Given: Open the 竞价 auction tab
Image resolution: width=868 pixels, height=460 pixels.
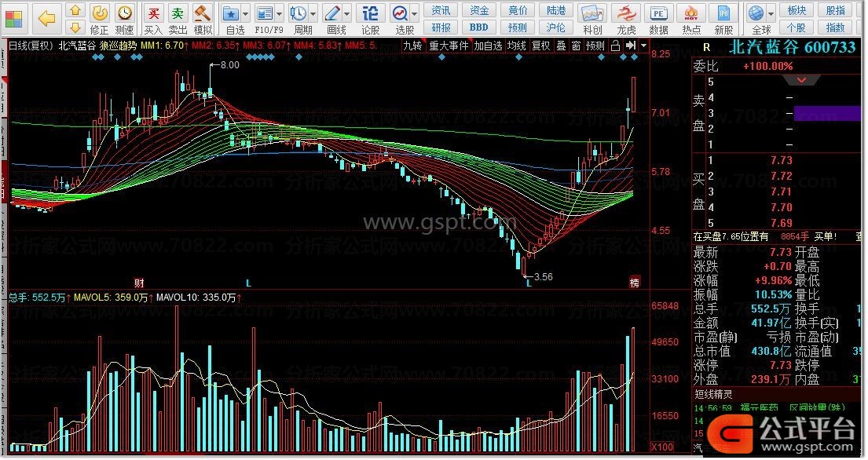Looking at the screenshot, I should [x=518, y=10].
